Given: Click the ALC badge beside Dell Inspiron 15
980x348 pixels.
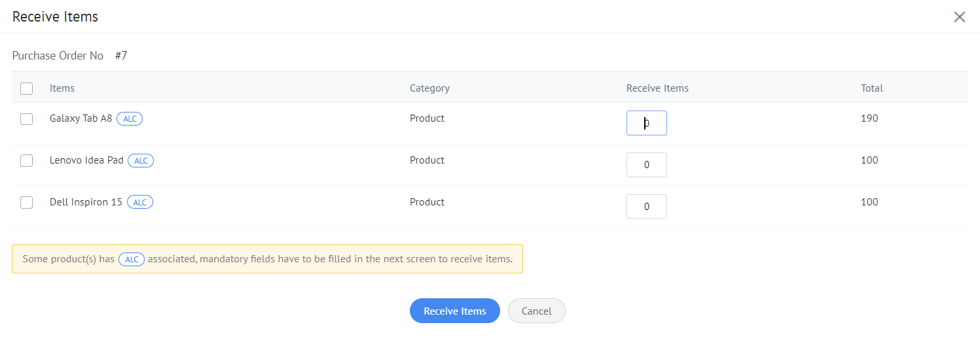Looking at the screenshot, I should coord(140,203).
